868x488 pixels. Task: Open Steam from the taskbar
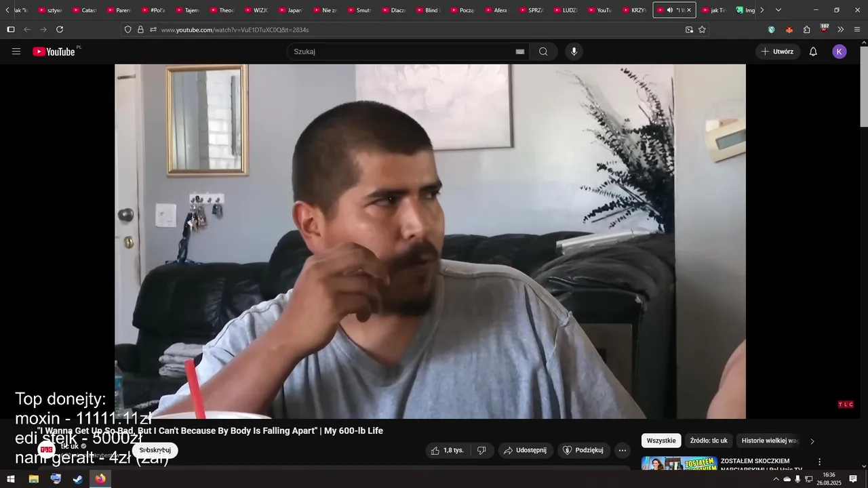pos(78,479)
